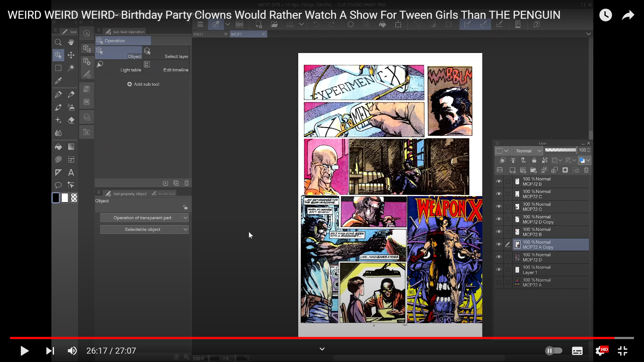The width and height of the screenshot is (644, 362).
Task: Select the Blend tool
Action: [58, 133]
